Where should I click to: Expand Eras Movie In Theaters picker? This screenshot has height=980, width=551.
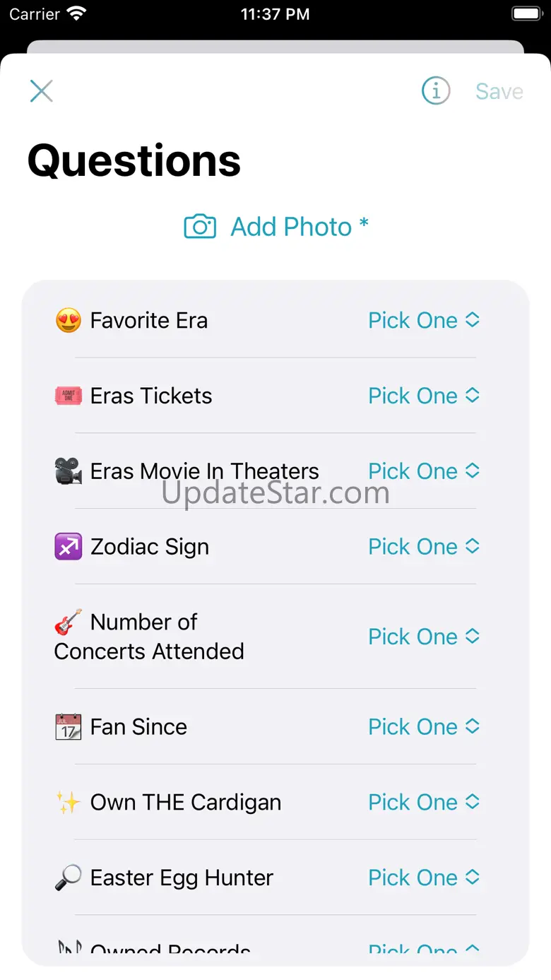[423, 471]
